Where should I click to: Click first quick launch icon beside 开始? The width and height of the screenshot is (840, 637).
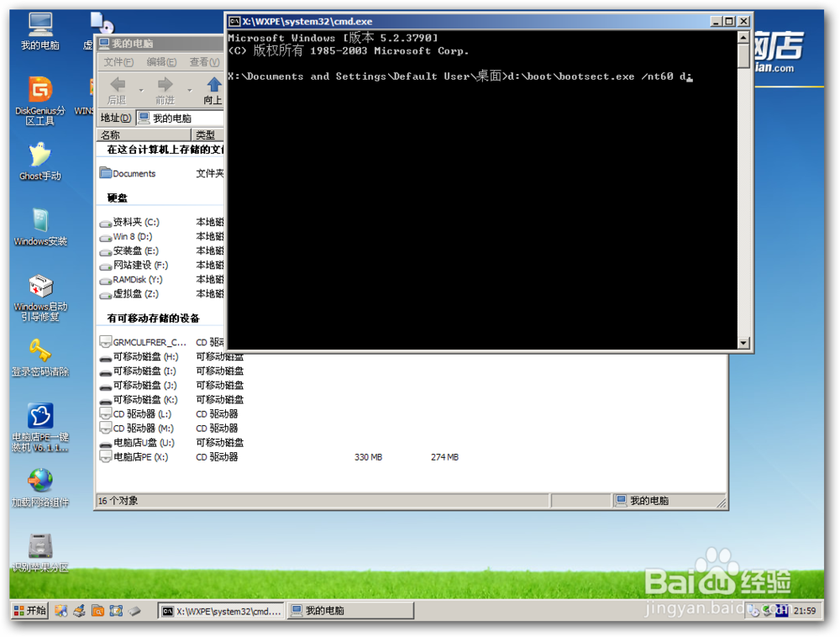tap(61, 611)
